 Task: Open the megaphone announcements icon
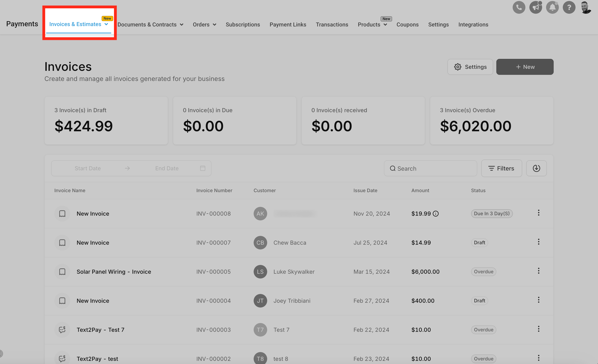coord(535,8)
